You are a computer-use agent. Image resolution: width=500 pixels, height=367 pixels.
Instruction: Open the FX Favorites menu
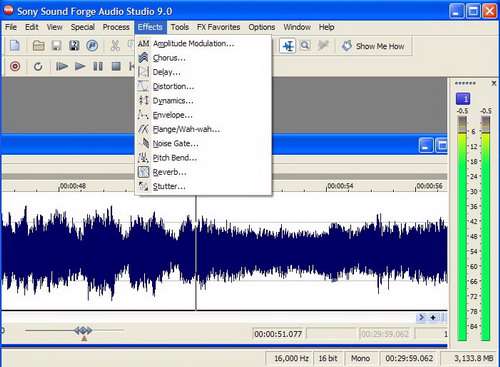coord(218,27)
